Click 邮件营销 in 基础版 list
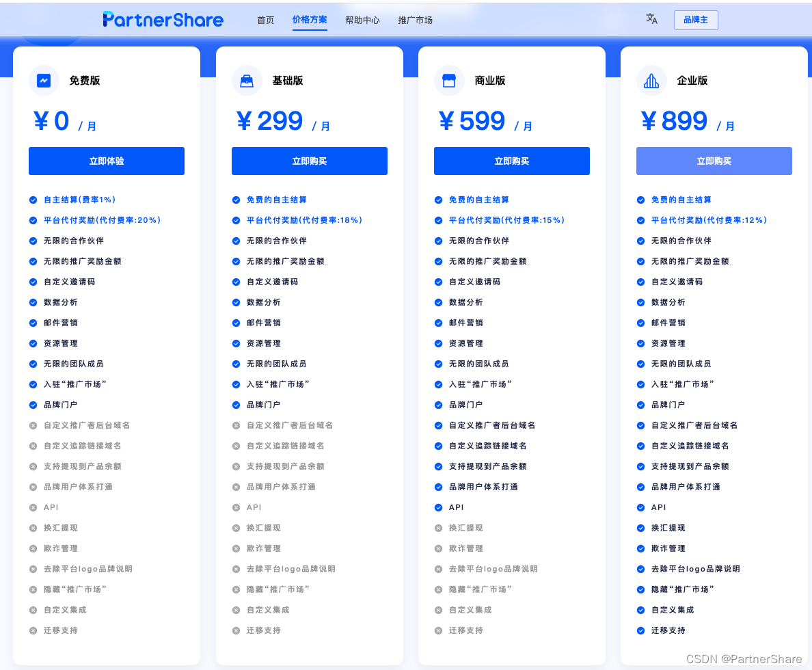This screenshot has width=812, height=670. click(264, 323)
